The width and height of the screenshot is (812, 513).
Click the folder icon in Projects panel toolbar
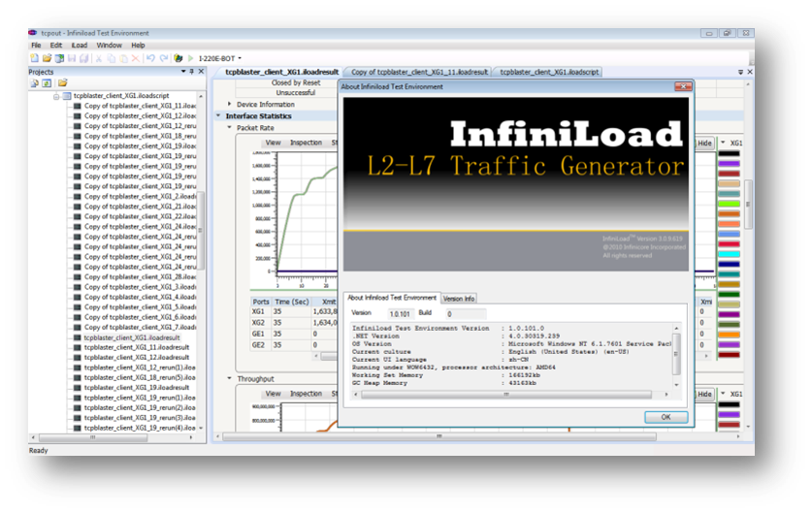pos(63,82)
